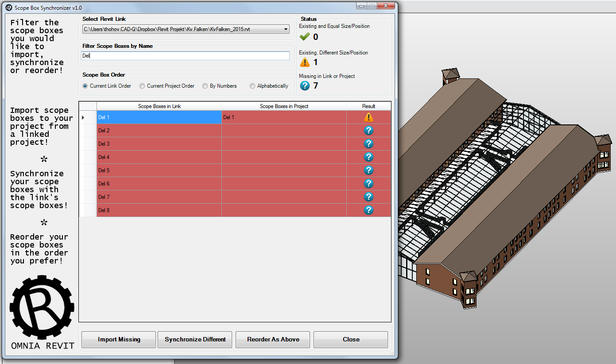Image resolution: width=616 pixels, height=364 pixels.
Task: Select the Current Project Order radio button
Action: point(142,86)
